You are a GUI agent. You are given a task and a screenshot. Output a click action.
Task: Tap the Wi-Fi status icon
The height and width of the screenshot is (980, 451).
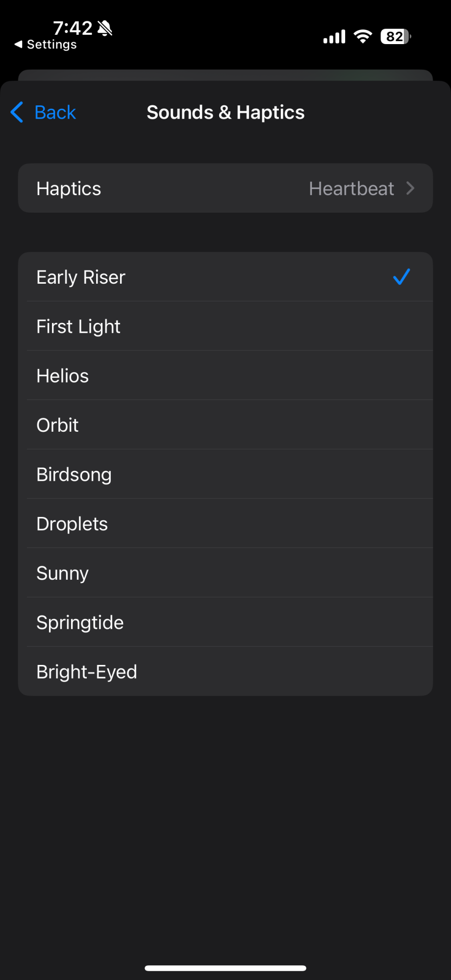363,37
